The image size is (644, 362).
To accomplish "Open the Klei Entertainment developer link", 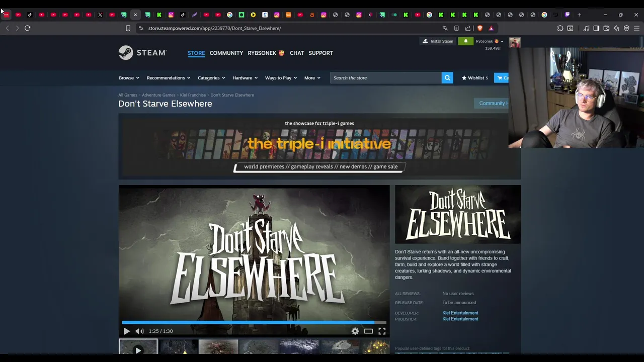I will pyautogui.click(x=460, y=313).
